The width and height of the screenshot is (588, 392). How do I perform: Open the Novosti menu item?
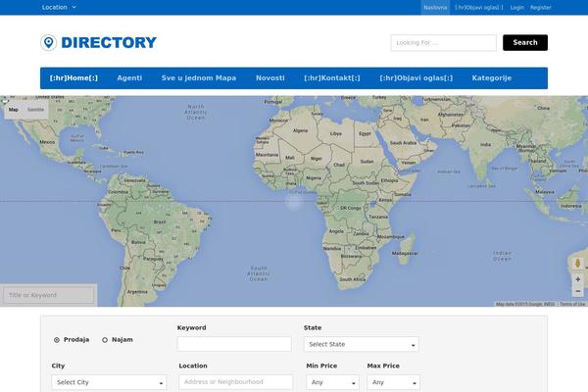pyautogui.click(x=270, y=78)
